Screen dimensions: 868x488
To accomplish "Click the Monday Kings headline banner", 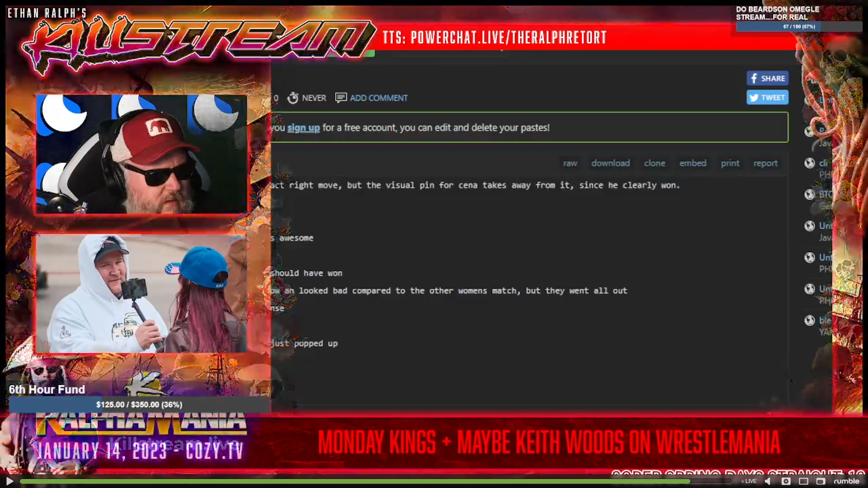I will click(x=549, y=442).
